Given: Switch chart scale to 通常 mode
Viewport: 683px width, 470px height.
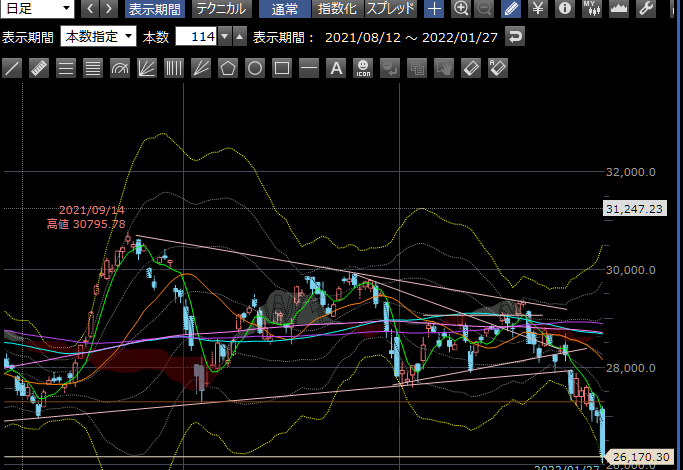Looking at the screenshot, I should tap(284, 9).
